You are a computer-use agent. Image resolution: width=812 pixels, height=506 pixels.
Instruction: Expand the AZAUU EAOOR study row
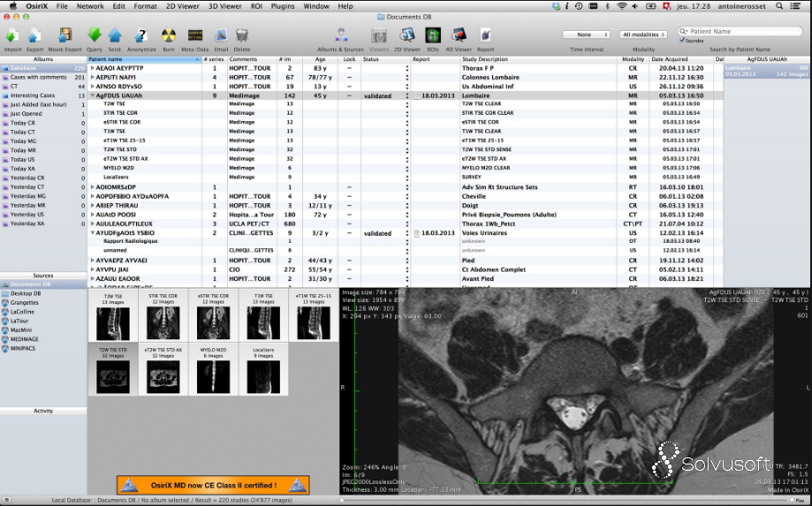93,279
